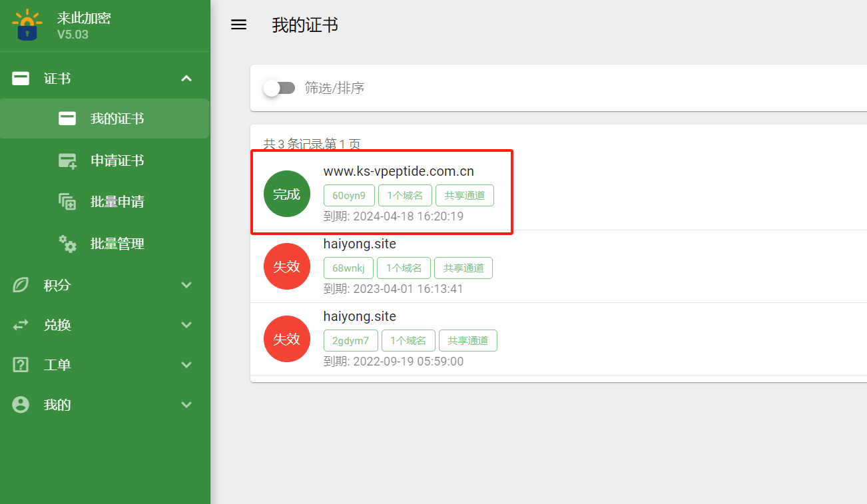Viewport: 867px width, 504px height.
Task: Click the 兑换 swap arrows icon
Action: click(x=21, y=325)
